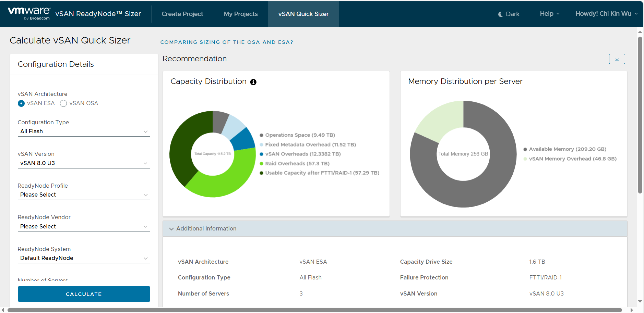644x313 pixels.
Task: Click the scroll down arrow icon
Action: (640, 301)
